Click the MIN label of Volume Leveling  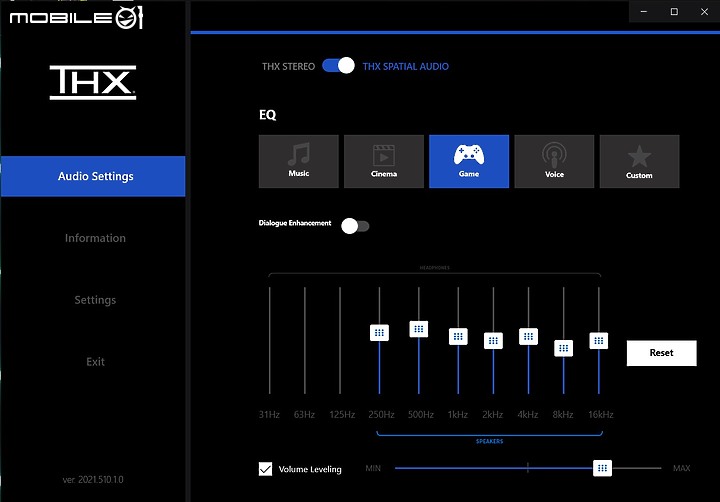(x=373, y=468)
